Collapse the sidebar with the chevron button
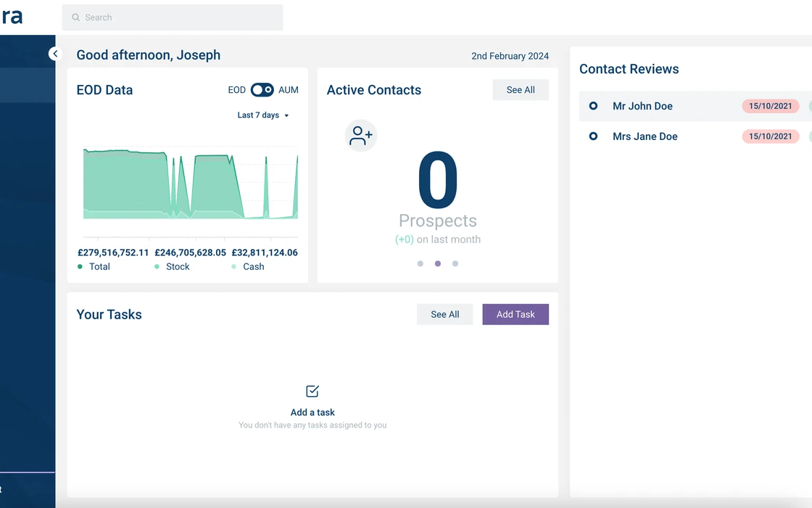Viewport: 812px width, 508px height. 55,54
